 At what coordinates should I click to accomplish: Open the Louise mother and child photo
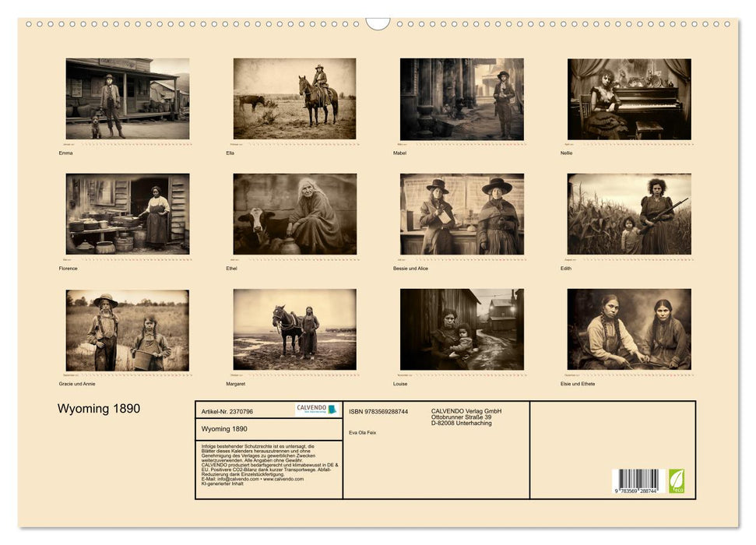click(462, 329)
